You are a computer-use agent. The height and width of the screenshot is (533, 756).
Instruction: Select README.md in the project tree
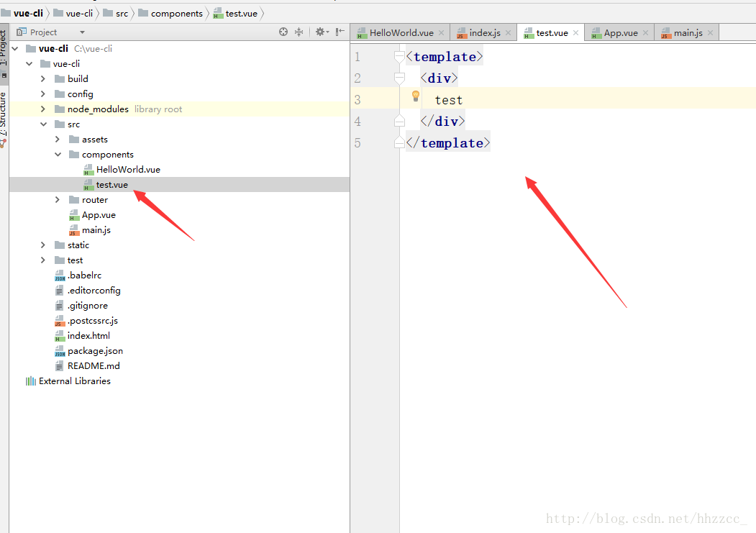[x=94, y=366]
